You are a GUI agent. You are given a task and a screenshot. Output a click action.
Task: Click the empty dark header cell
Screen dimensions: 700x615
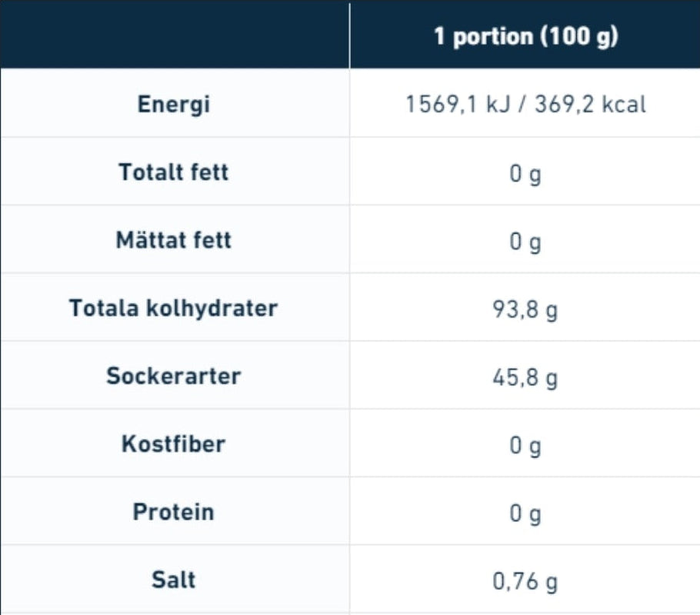175,35
